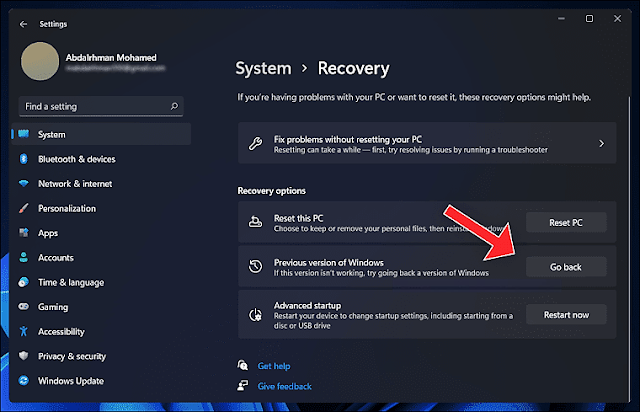Click the Network wifi icon

click(24, 183)
